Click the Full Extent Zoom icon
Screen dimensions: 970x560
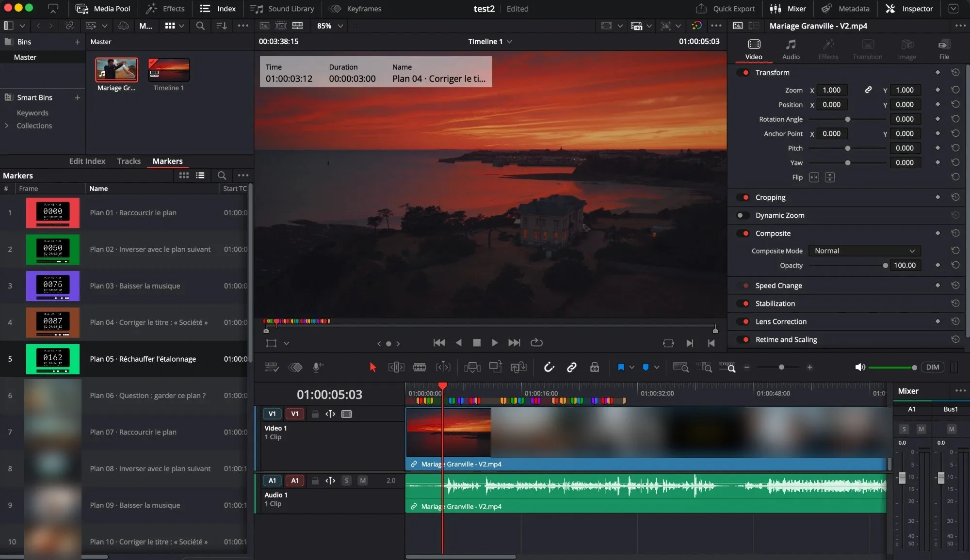680,367
